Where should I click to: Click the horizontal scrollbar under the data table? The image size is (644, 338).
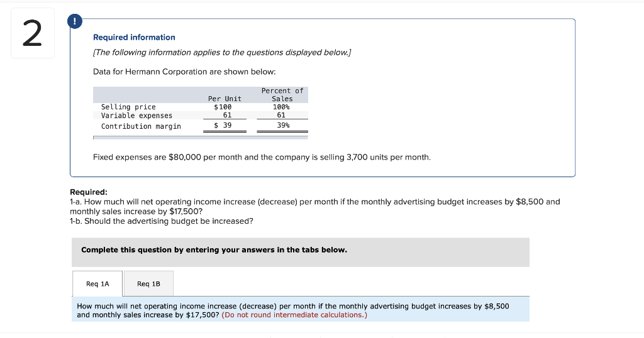click(x=201, y=138)
